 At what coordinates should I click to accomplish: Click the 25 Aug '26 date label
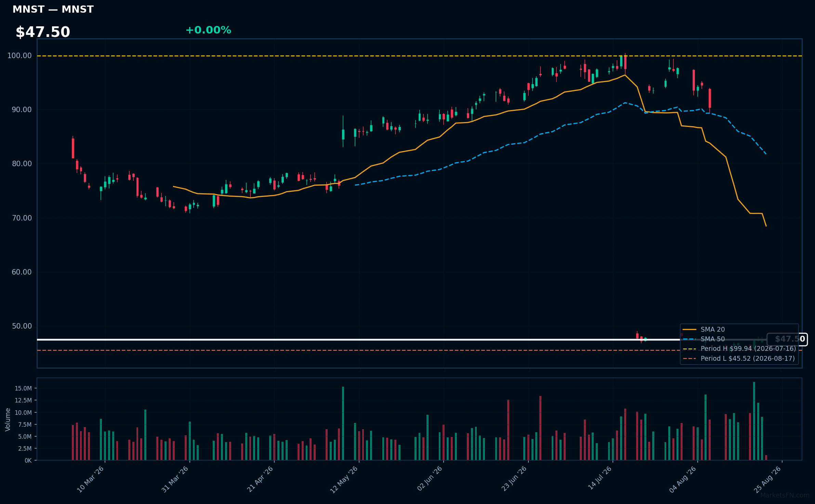(x=767, y=479)
